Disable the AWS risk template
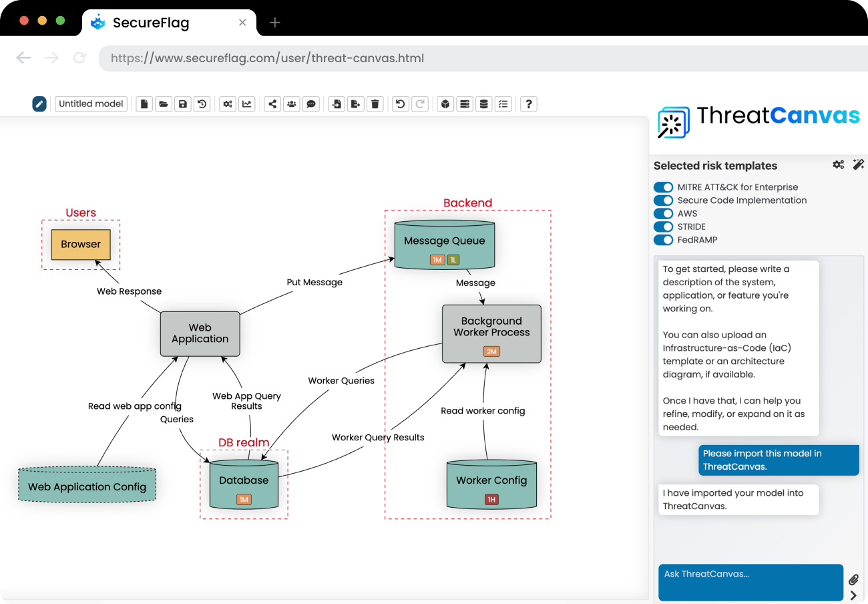 click(x=663, y=214)
